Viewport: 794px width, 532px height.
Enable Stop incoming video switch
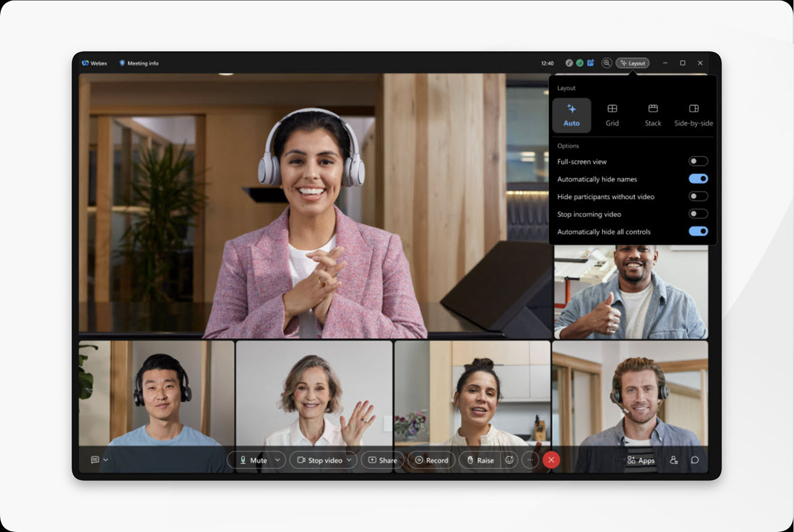pyautogui.click(x=698, y=214)
